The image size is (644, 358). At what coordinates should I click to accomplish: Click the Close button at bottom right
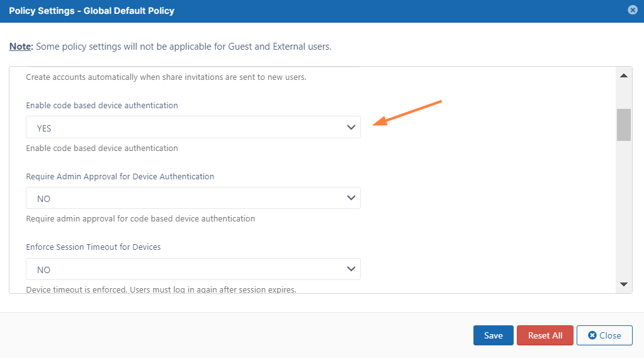pos(604,335)
